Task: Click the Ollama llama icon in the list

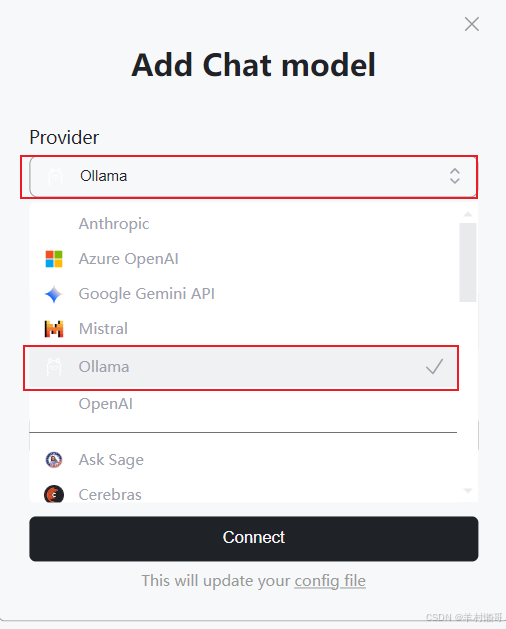Action: 54,367
